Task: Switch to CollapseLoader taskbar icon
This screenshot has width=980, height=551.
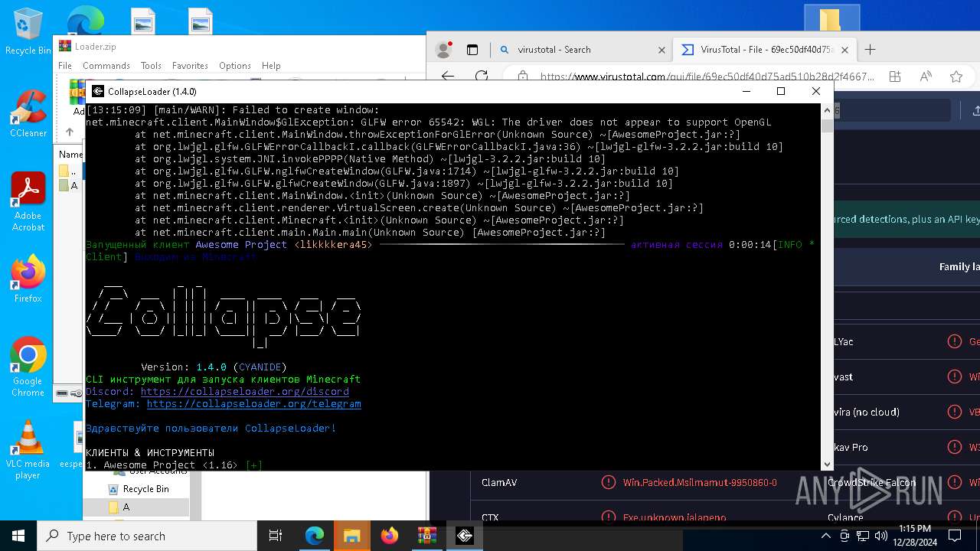Action: [x=464, y=536]
